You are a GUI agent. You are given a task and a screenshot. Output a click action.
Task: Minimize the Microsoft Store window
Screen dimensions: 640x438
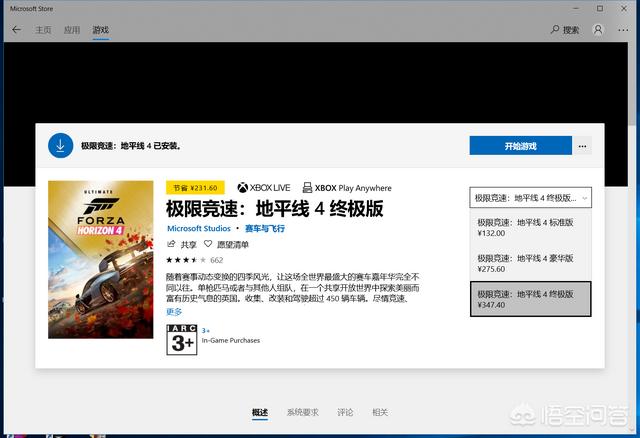click(x=576, y=8)
